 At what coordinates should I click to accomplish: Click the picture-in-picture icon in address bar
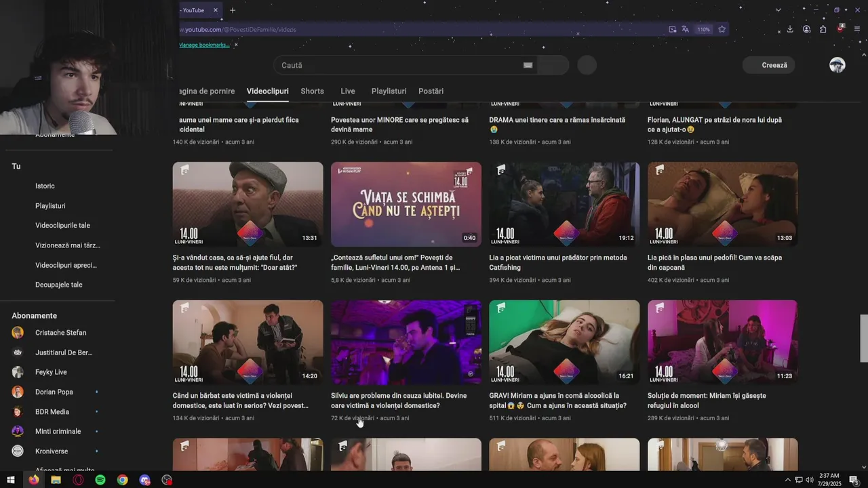672,29
